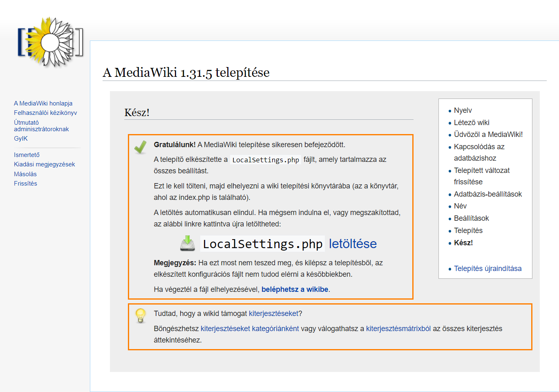Select 'Ismertető' in the sidebar
The image size is (559, 392).
pos(27,155)
